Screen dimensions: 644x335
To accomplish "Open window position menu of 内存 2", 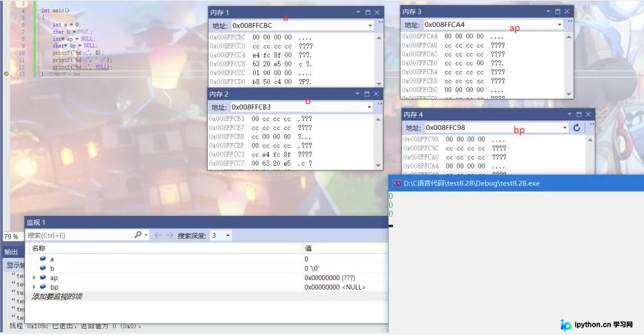I will click(357, 94).
